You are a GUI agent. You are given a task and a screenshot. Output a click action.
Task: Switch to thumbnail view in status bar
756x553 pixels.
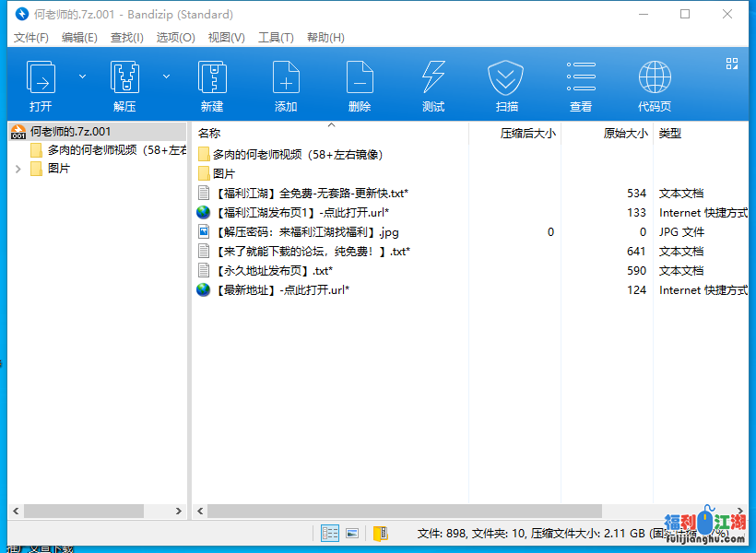pyautogui.click(x=351, y=533)
